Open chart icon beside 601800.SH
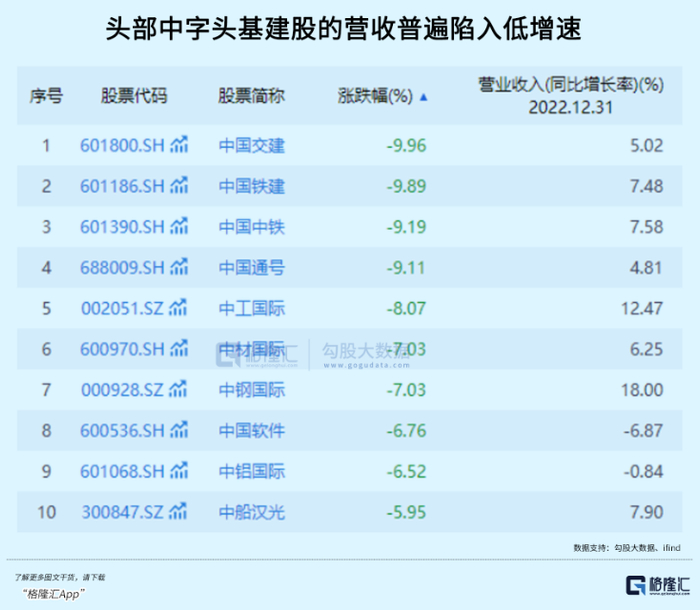The width and height of the screenshot is (700, 610). point(179,145)
